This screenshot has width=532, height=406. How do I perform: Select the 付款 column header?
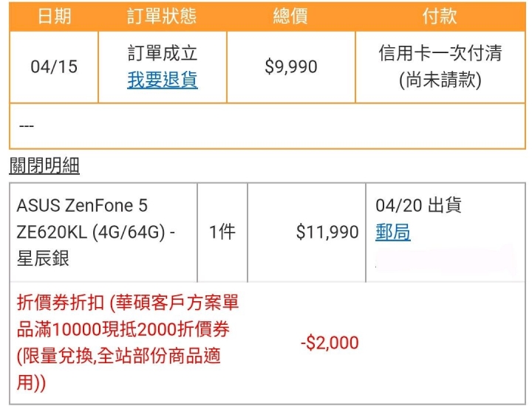tap(440, 16)
